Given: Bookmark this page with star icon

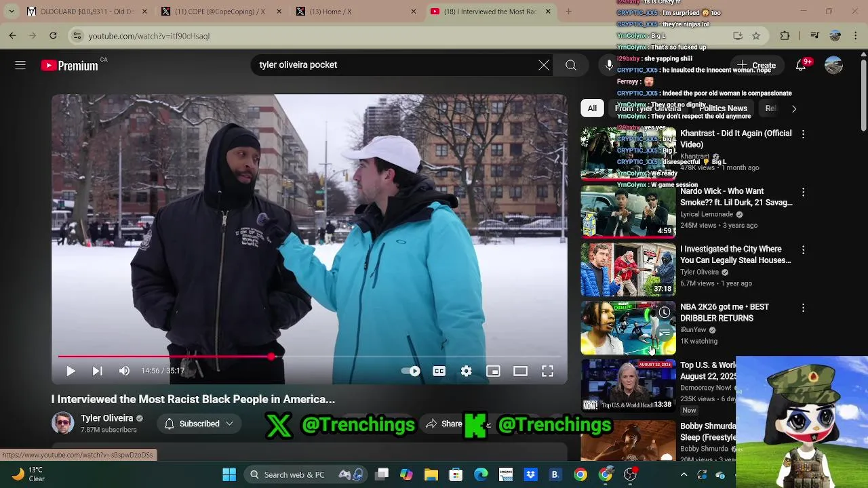Looking at the screenshot, I should [756, 36].
